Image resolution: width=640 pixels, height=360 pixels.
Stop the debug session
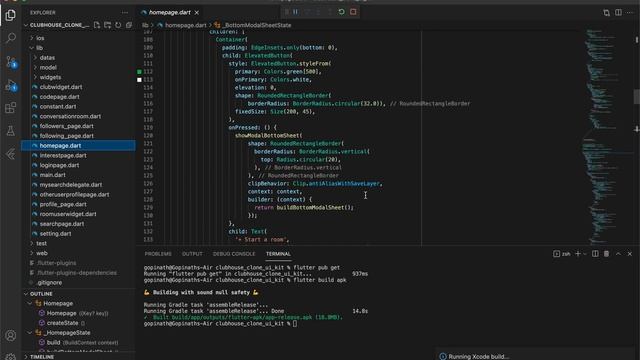353,12
